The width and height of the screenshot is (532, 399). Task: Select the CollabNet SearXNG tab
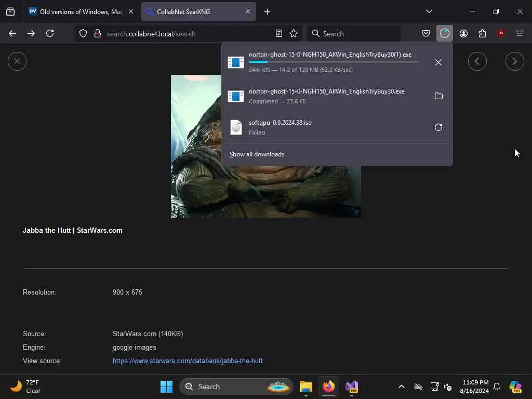click(198, 11)
